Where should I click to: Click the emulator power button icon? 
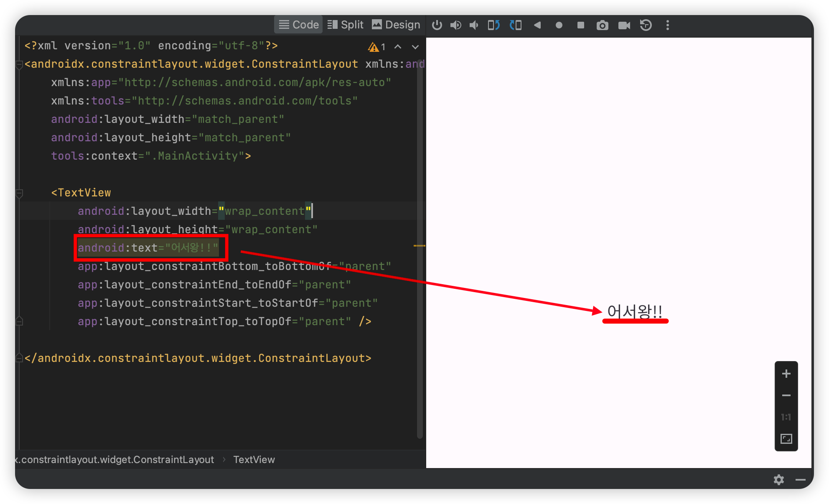click(437, 25)
